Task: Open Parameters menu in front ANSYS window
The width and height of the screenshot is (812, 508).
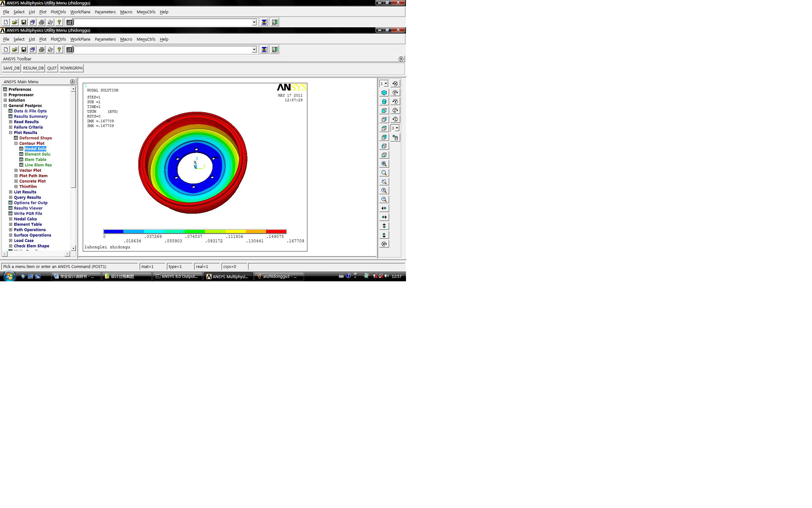Action: pyautogui.click(x=105, y=39)
